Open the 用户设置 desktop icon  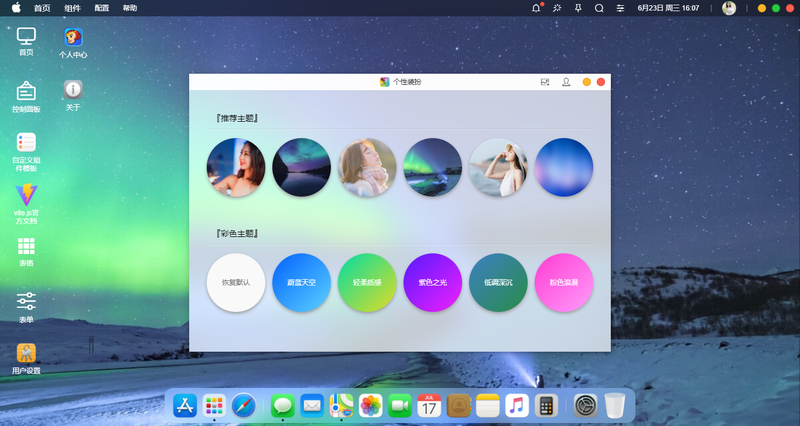tap(26, 359)
